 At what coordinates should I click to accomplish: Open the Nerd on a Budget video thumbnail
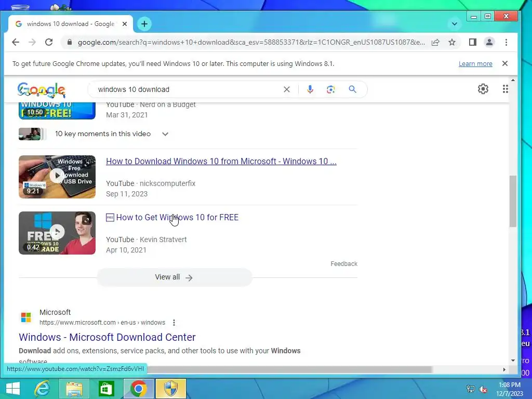coord(57,111)
